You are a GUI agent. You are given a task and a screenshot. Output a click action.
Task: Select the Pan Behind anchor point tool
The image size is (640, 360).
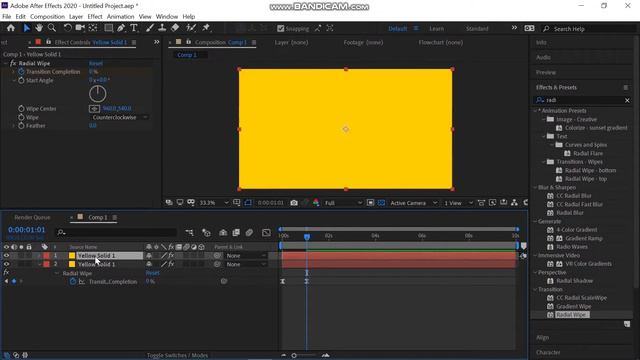coord(93,28)
